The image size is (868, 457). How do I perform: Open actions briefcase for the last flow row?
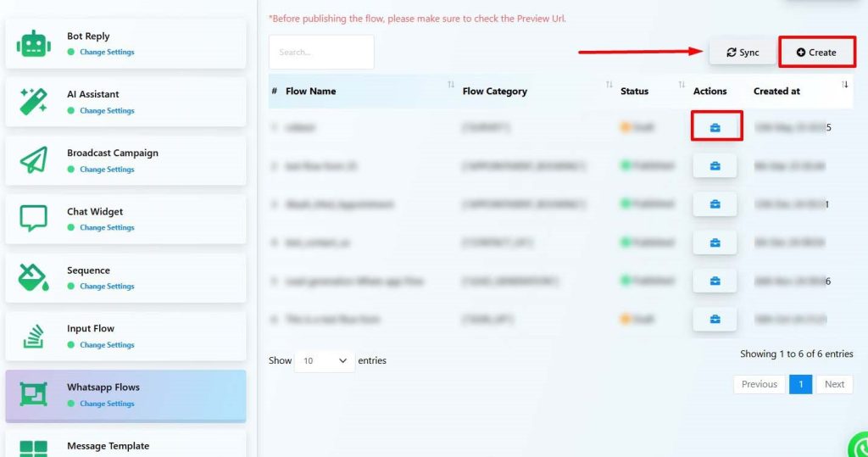(715, 319)
